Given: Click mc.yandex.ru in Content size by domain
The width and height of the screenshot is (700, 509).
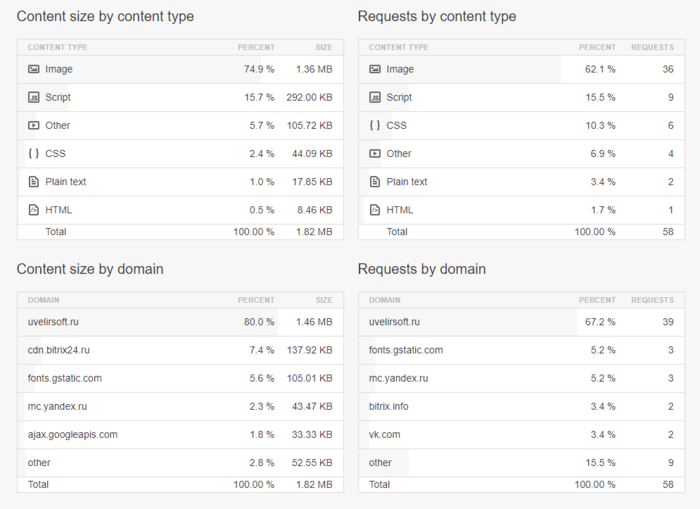Looking at the screenshot, I should [57, 406].
